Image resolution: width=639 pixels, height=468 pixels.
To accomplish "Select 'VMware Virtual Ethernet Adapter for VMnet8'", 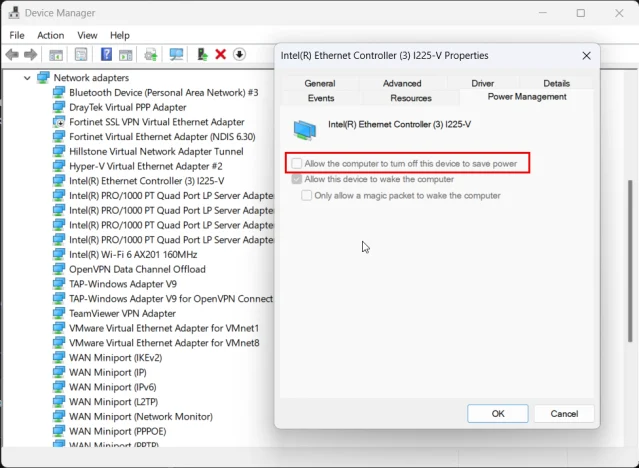I will click(164, 343).
